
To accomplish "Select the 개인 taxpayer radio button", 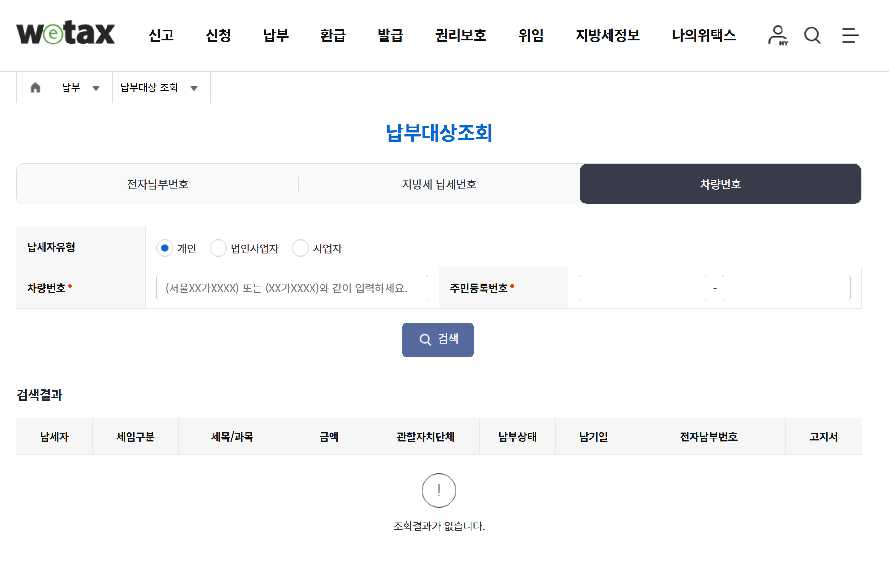I will click(165, 248).
